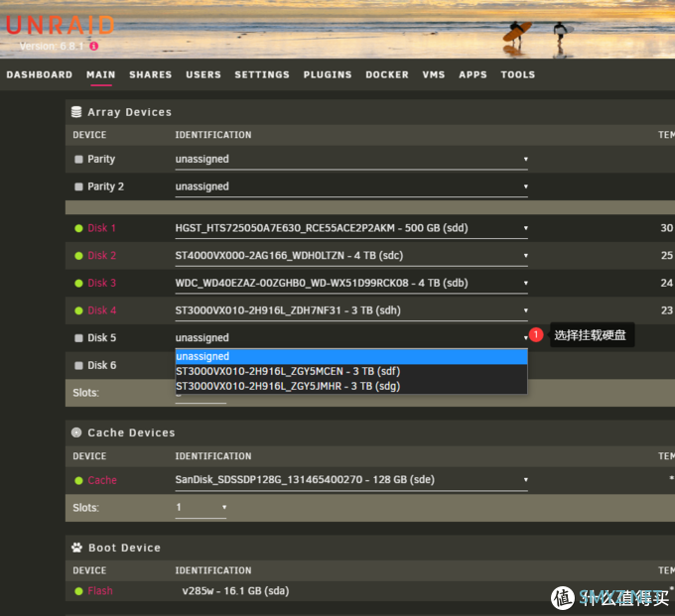The height and width of the screenshot is (616, 675).
Task: Switch to the Docker tab
Action: [387, 74]
